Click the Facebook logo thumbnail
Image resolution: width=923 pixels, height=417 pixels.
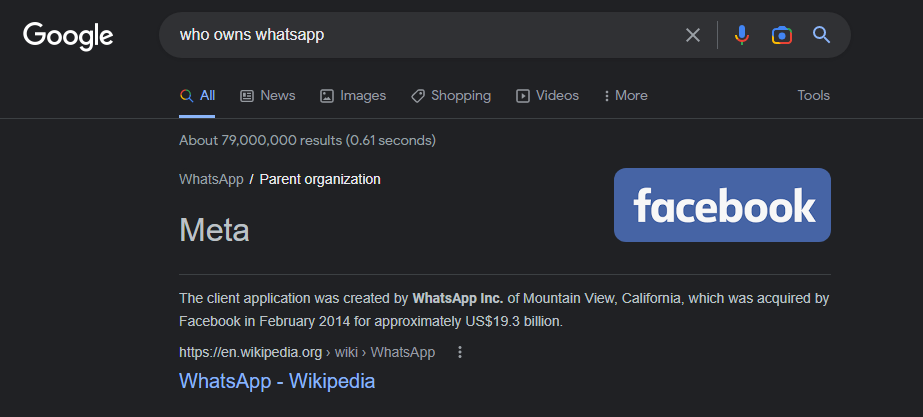click(722, 205)
